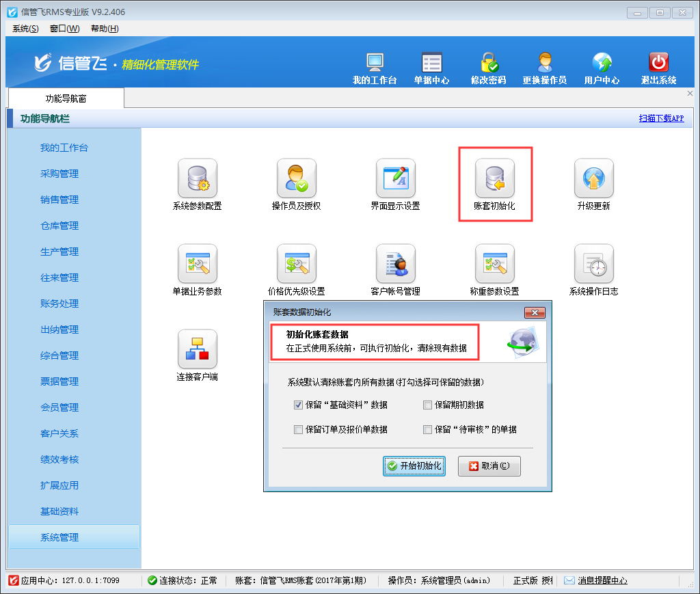Click the 界面显示设置 icon
This screenshot has width=700, height=594.
(x=395, y=179)
